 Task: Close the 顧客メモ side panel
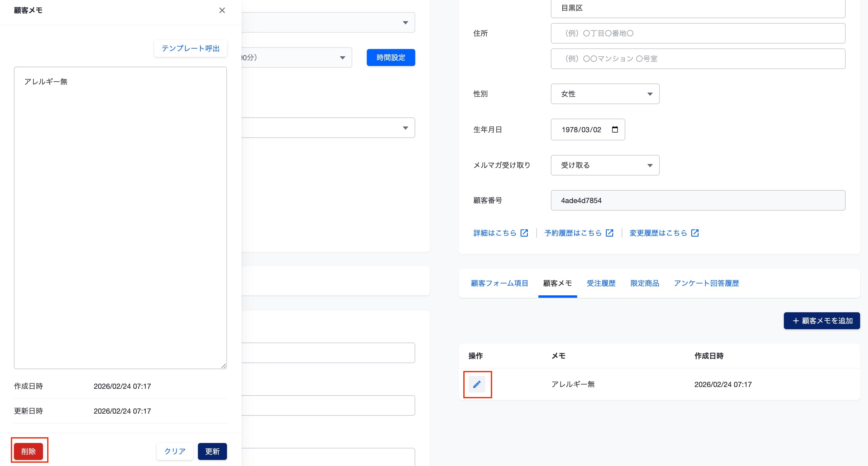(x=222, y=11)
